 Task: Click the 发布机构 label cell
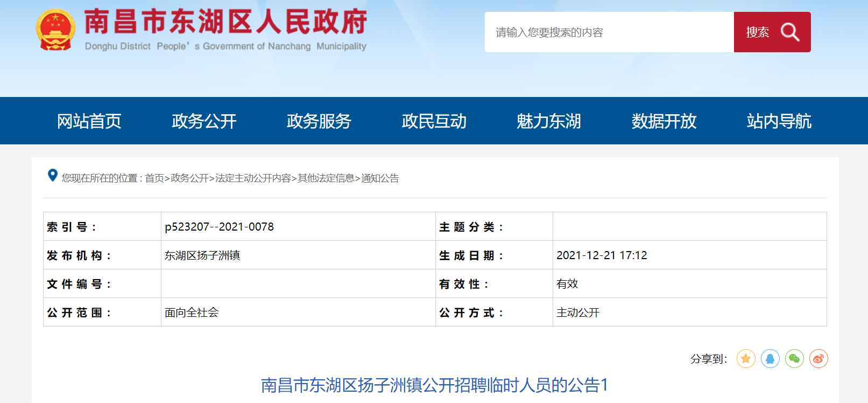[102, 255]
